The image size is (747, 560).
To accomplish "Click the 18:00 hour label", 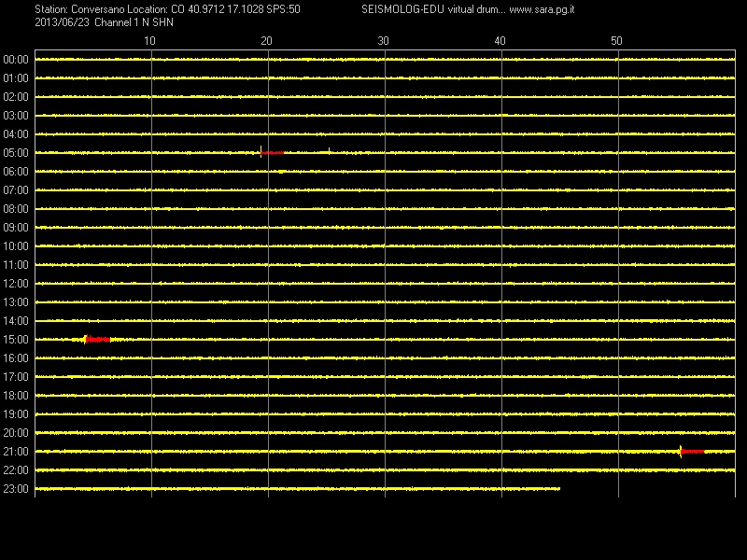I will click(x=16, y=396).
